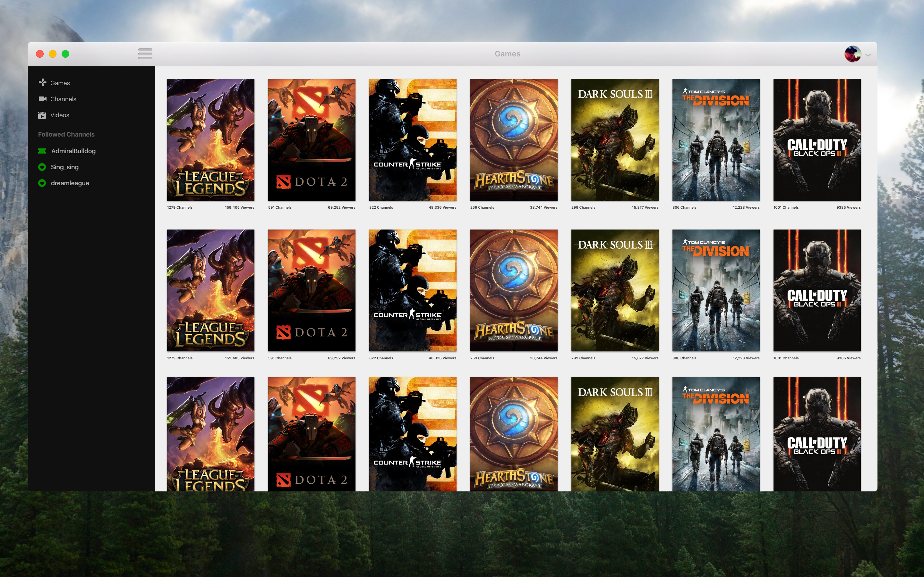Click the online heart indicator next to dreamleague
924x577 pixels.
click(x=42, y=183)
